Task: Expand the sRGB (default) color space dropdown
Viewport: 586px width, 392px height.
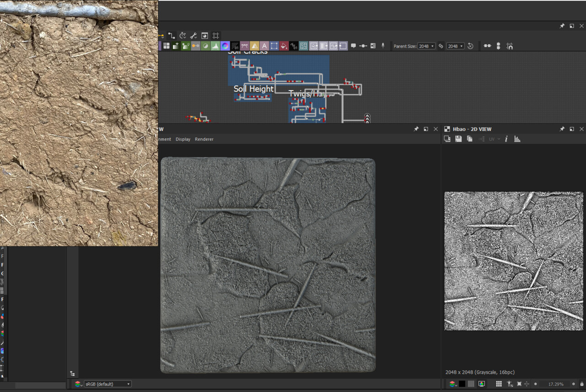Action: pyautogui.click(x=107, y=384)
